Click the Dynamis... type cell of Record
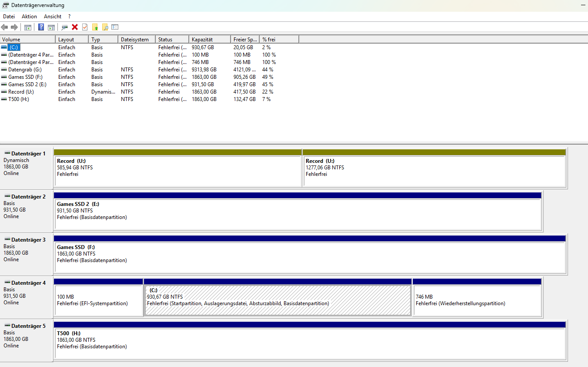588x367 pixels. 103,92
